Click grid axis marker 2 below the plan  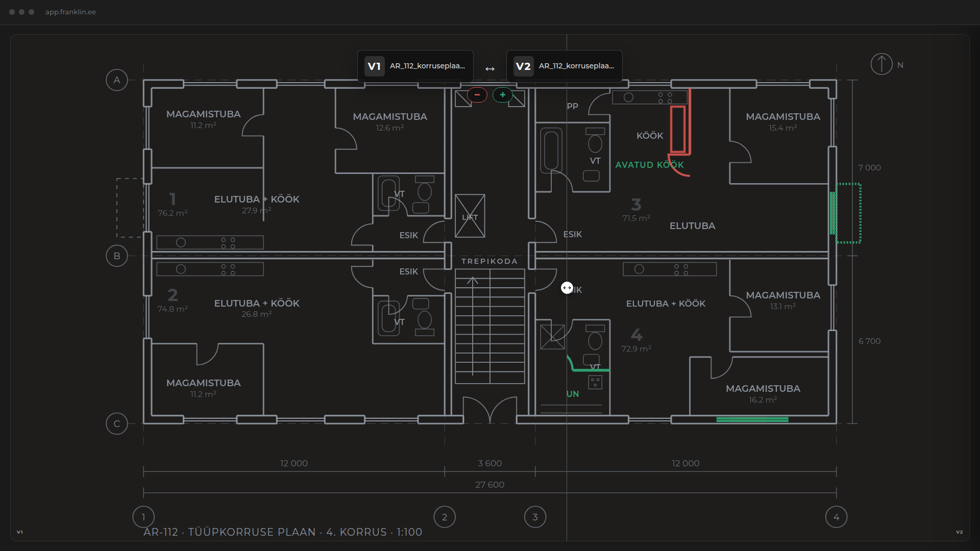445,517
